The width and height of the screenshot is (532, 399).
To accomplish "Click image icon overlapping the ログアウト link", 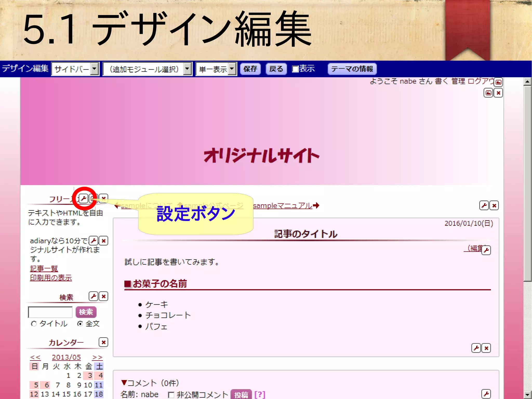I will coord(498,82).
